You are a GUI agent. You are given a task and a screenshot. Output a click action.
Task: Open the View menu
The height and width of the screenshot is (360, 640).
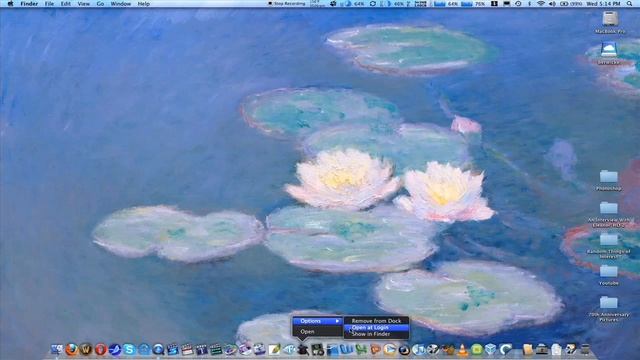click(83, 4)
